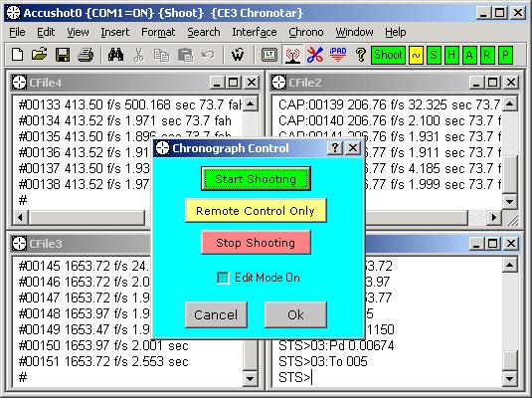Click CFile2 vertical scrollbar down arrow
This screenshot has width=532, height=398.
(x=509, y=201)
